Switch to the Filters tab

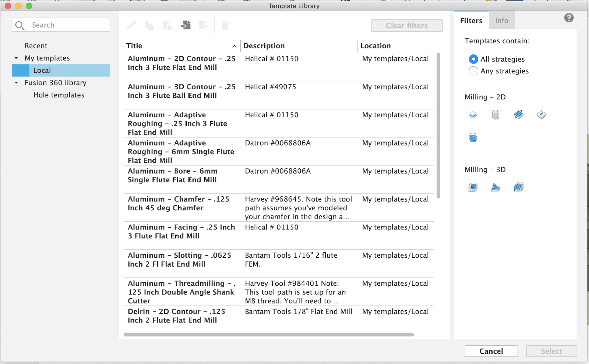click(471, 21)
